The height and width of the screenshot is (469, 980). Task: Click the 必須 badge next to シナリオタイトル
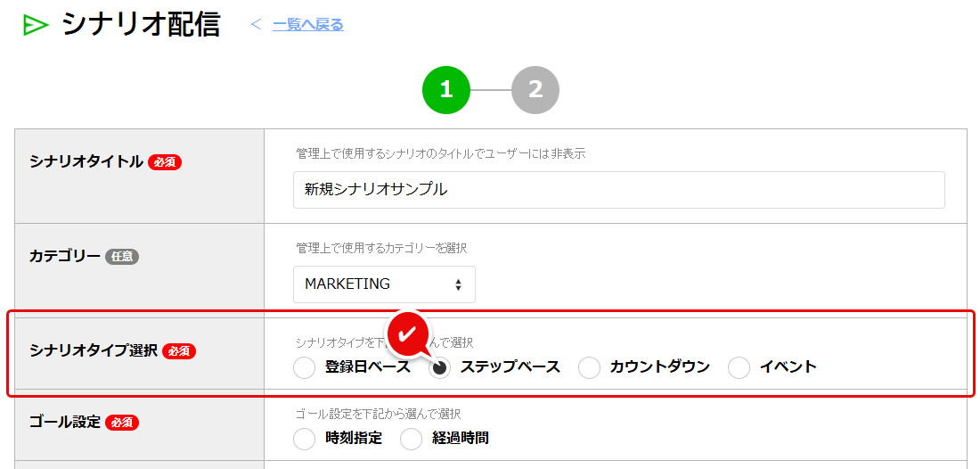pos(165,162)
